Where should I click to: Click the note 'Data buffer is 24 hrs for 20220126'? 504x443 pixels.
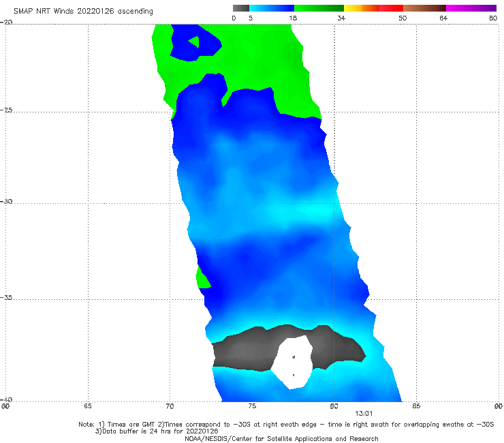pyautogui.click(x=157, y=431)
